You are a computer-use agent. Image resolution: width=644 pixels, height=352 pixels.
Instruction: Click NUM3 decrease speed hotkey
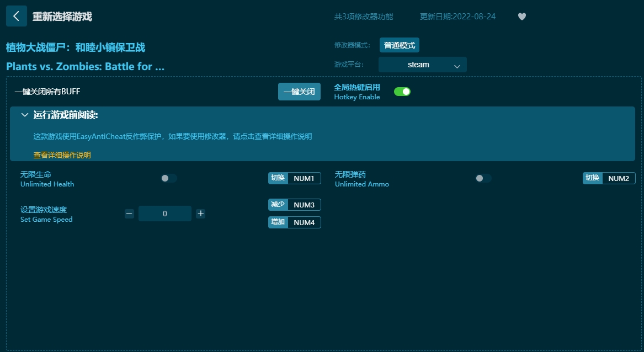[304, 205]
